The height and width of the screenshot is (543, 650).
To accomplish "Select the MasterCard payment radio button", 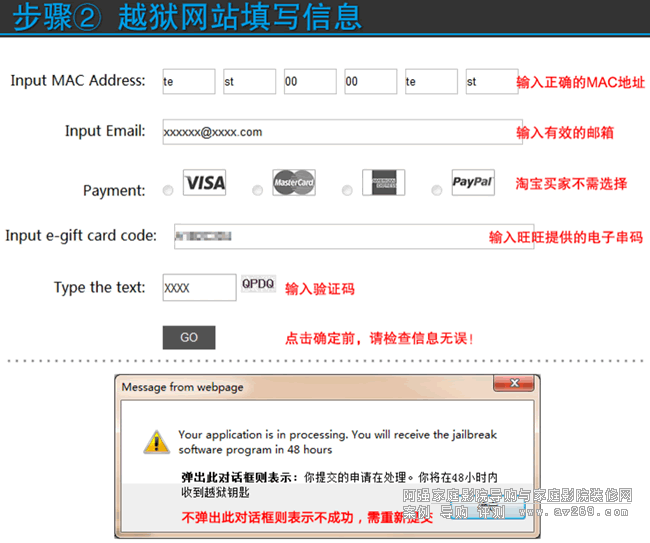I will pos(257,190).
